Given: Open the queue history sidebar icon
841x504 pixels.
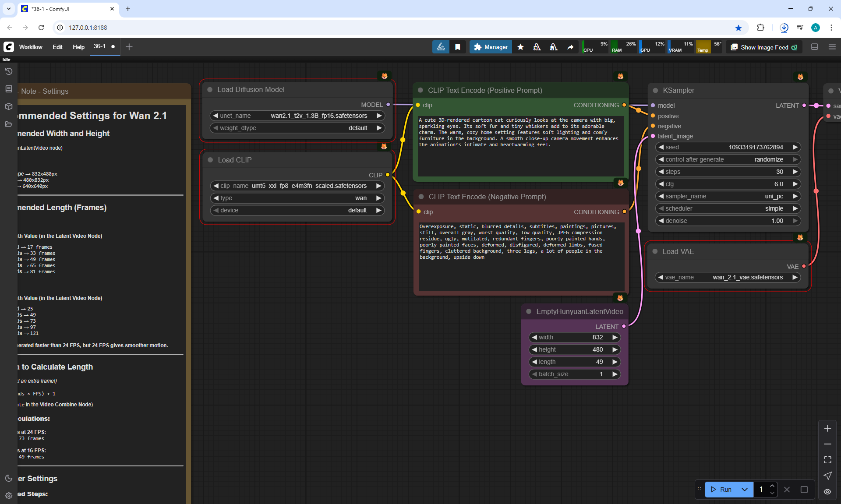Looking at the screenshot, I should [8, 71].
